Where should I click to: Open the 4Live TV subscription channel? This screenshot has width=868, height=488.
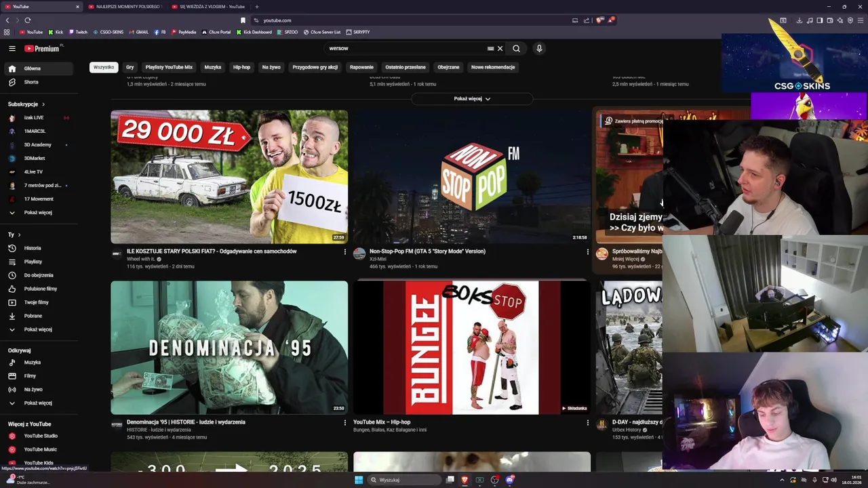[x=39, y=171]
